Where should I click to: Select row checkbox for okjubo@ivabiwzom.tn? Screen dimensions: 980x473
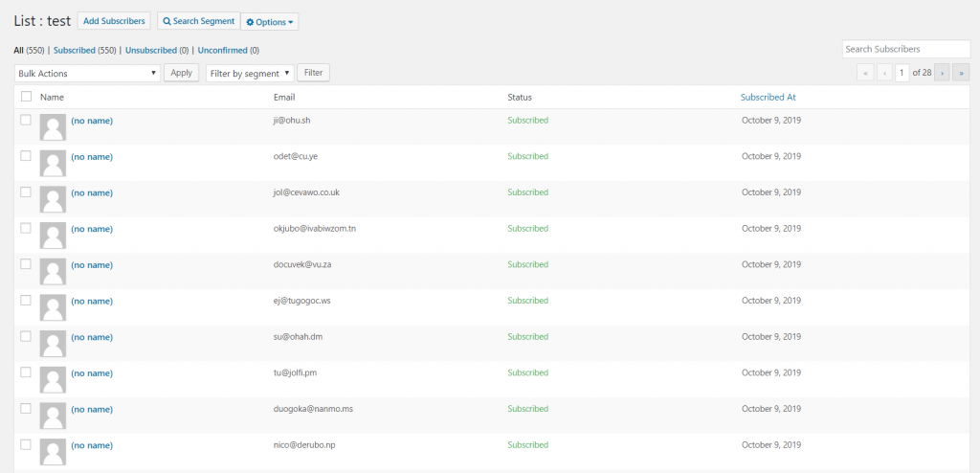click(x=26, y=229)
